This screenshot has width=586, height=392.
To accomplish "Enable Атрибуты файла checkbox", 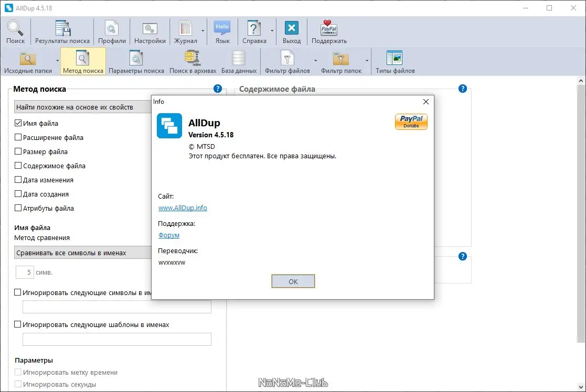I will click(x=18, y=208).
